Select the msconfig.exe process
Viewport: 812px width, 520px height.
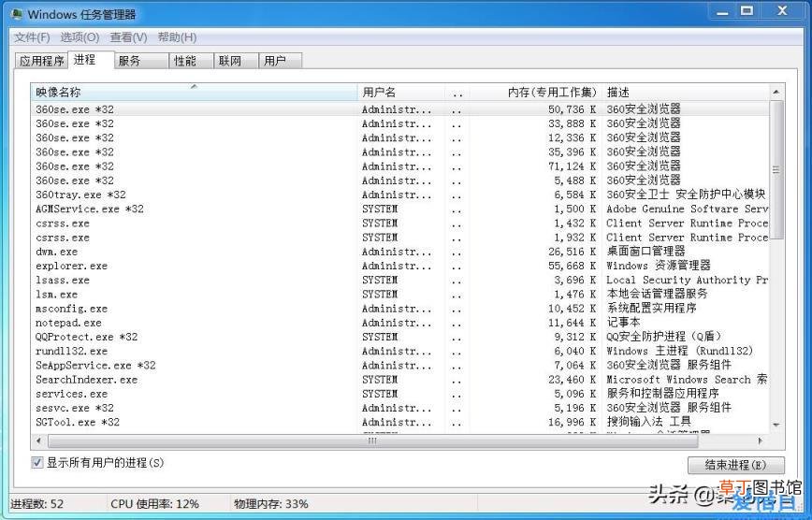tap(399, 309)
